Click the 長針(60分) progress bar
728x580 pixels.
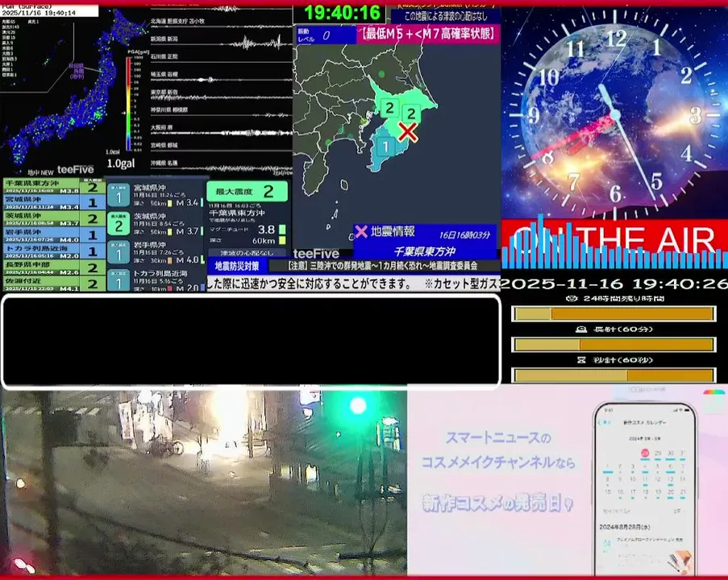(614, 344)
